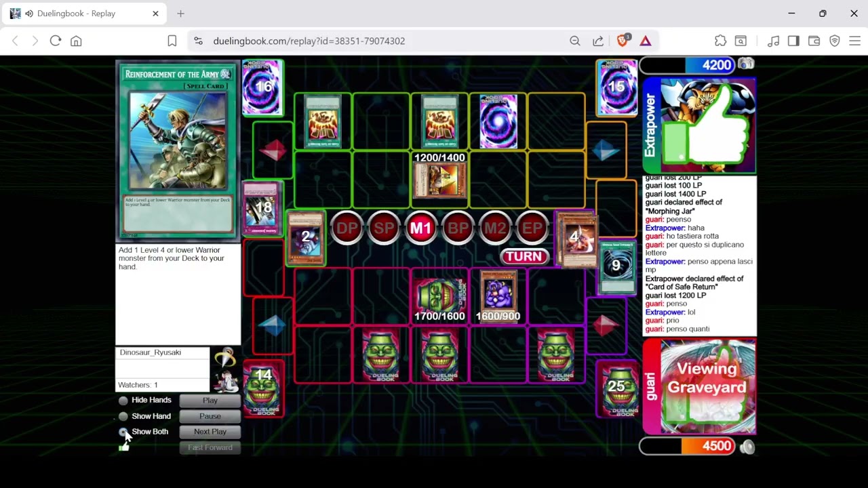
Task: Open player's main deck showing 25 cards
Action: click(616, 388)
